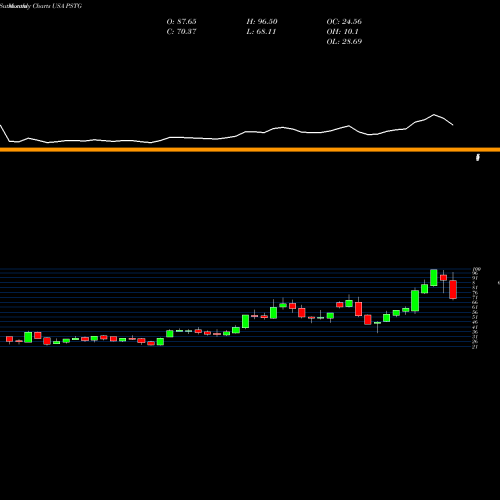The image size is (500, 500).
Task: Click the 'C: 70.37' close value
Action: coord(181,32)
